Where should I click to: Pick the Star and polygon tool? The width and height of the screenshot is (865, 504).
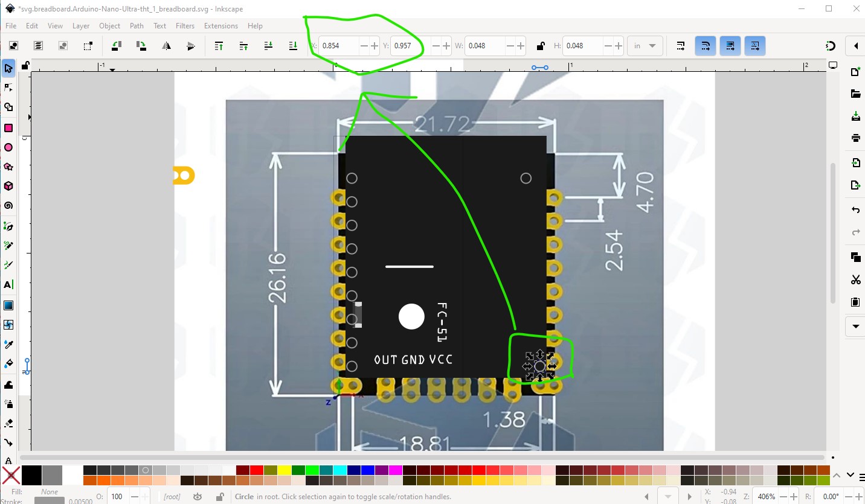[8, 167]
